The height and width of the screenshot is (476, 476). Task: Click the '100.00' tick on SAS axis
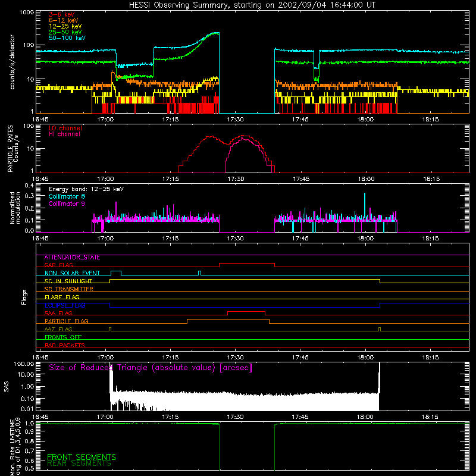click(x=24, y=364)
